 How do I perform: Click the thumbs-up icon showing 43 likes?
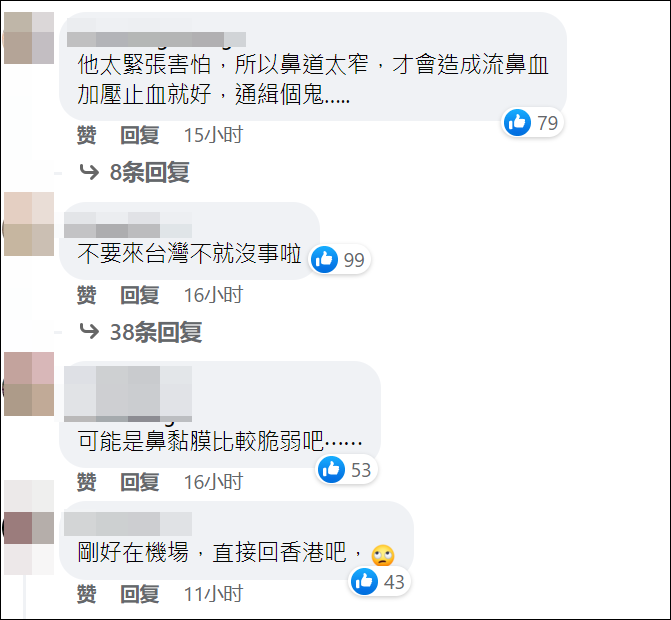(364, 581)
